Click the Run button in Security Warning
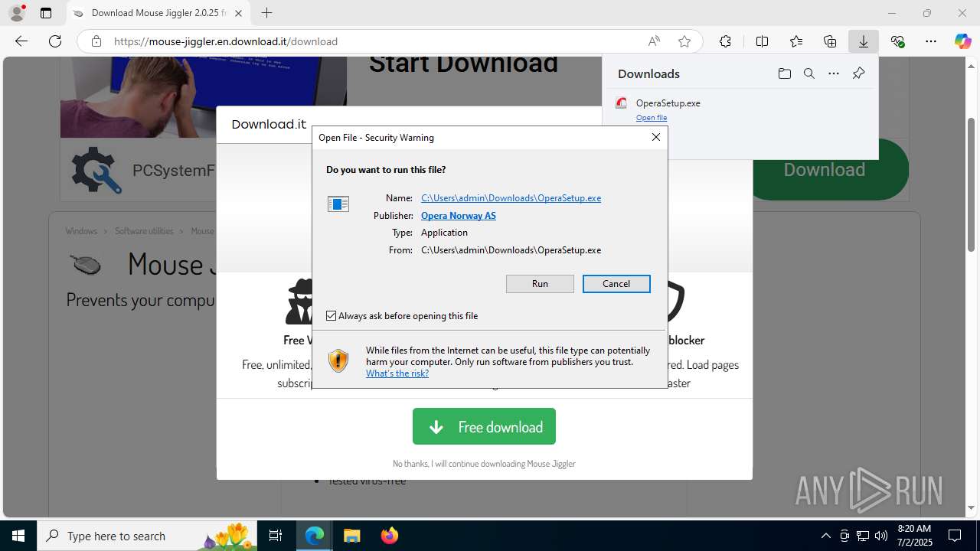The image size is (980, 551). click(x=540, y=284)
